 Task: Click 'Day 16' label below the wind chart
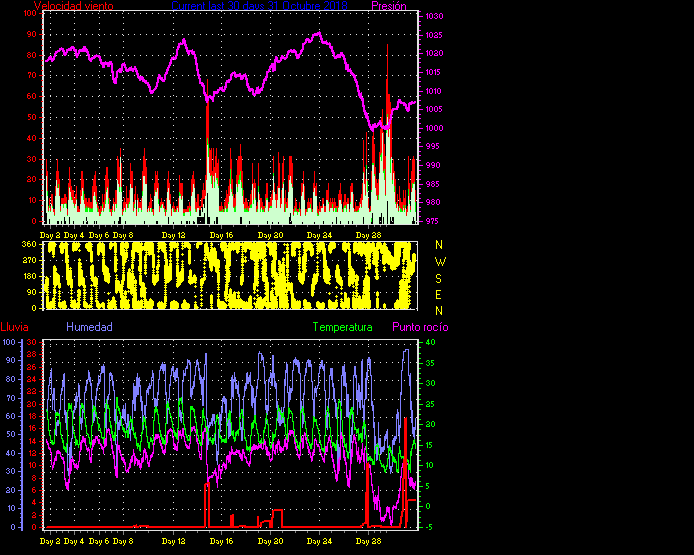click(221, 235)
